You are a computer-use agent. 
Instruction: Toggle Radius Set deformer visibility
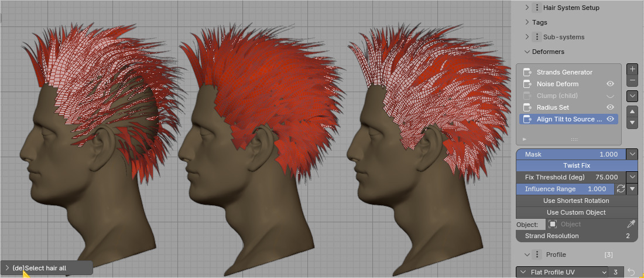(x=610, y=107)
